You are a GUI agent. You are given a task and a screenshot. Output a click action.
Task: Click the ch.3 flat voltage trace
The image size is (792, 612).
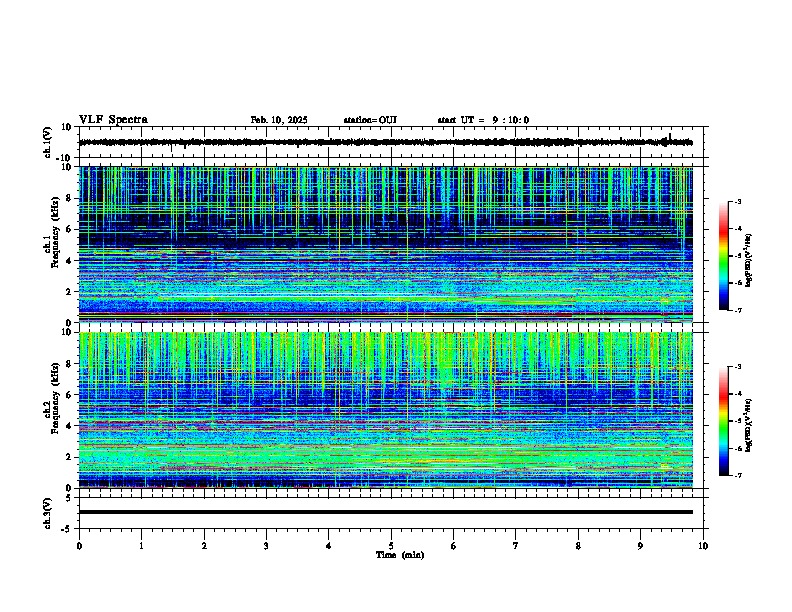tap(386, 512)
